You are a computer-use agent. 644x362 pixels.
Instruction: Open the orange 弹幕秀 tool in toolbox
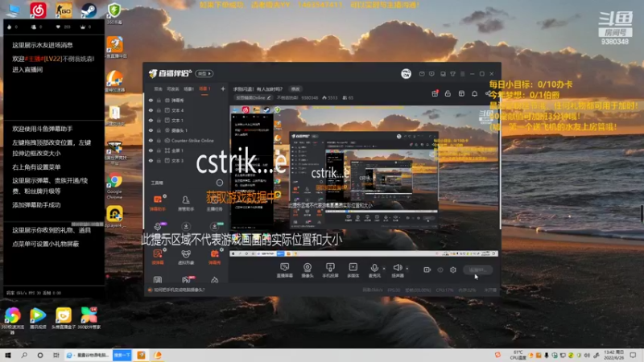[215, 257]
